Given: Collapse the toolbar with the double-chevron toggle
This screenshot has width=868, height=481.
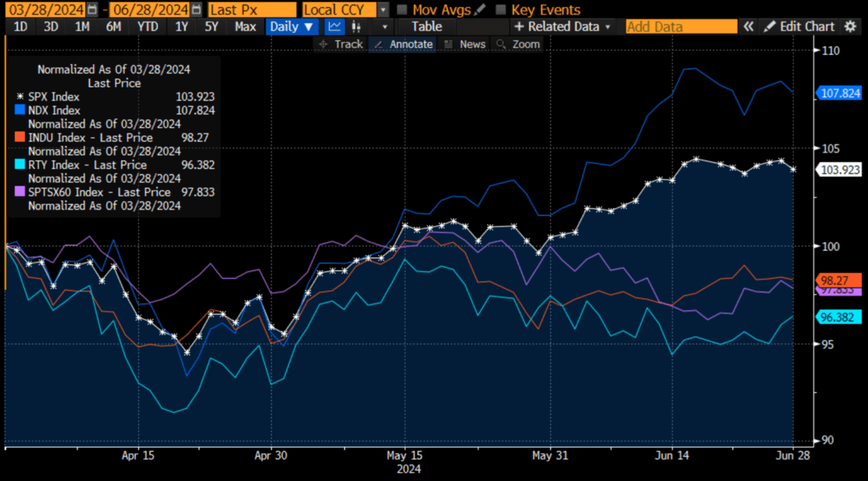Looking at the screenshot, I should [748, 26].
